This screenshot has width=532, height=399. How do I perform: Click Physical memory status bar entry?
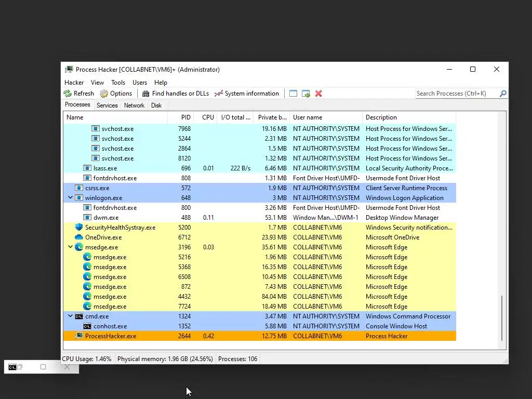(x=165, y=359)
